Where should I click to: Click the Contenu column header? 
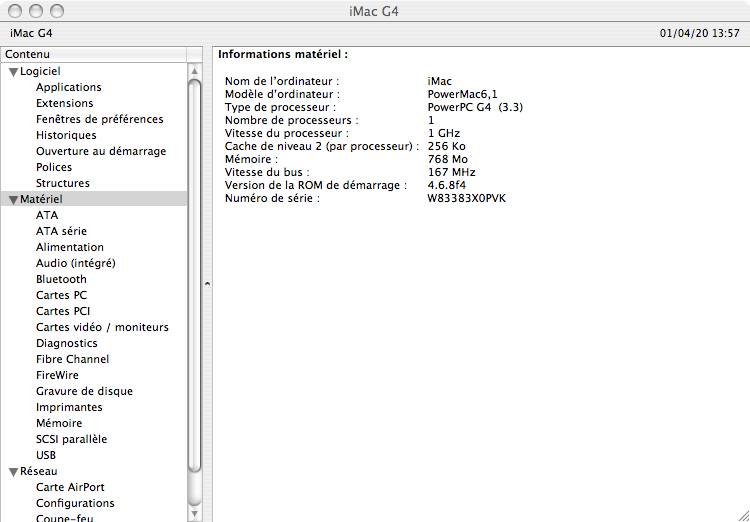tap(94, 54)
